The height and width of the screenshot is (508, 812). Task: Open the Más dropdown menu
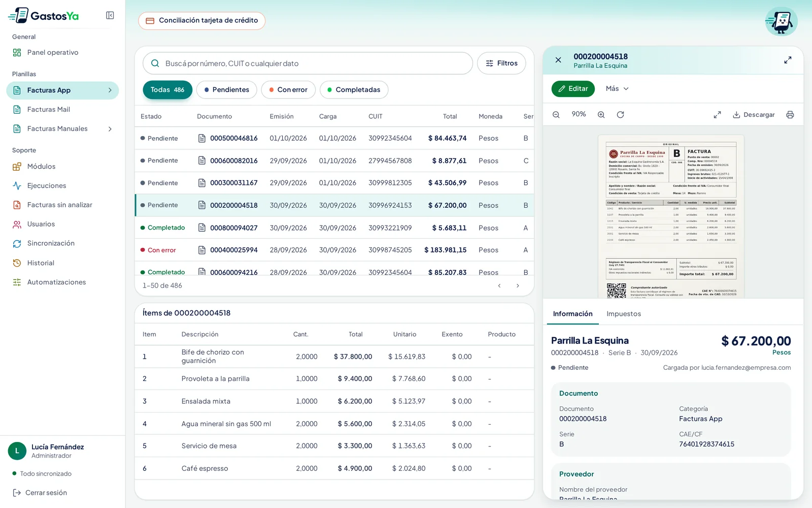(x=617, y=88)
